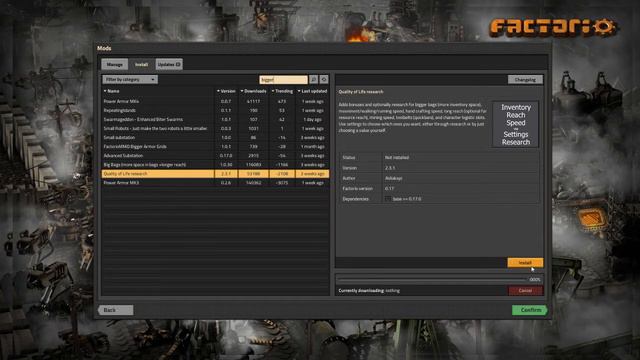Image resolution: width=640 pixels, height=360 pixels.
Task: Sort the mod list by Version column
Action: [226, 91]
